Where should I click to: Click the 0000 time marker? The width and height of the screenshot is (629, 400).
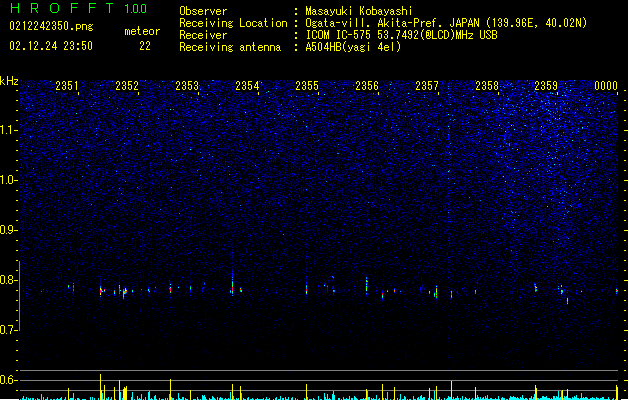(x=606, y=85)
